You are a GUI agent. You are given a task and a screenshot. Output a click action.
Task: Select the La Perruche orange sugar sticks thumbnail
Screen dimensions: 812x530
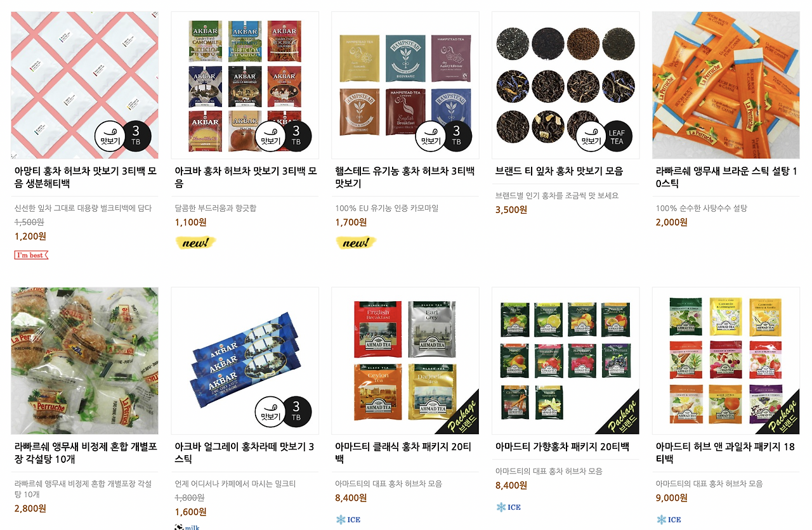(726, 85)
